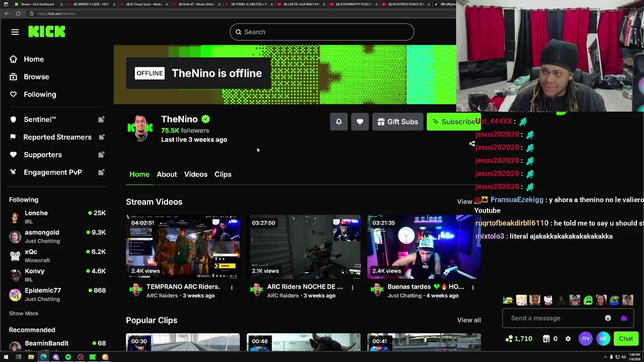
Task: Open the 00:41 popular clip
Action: click(424, 342)
